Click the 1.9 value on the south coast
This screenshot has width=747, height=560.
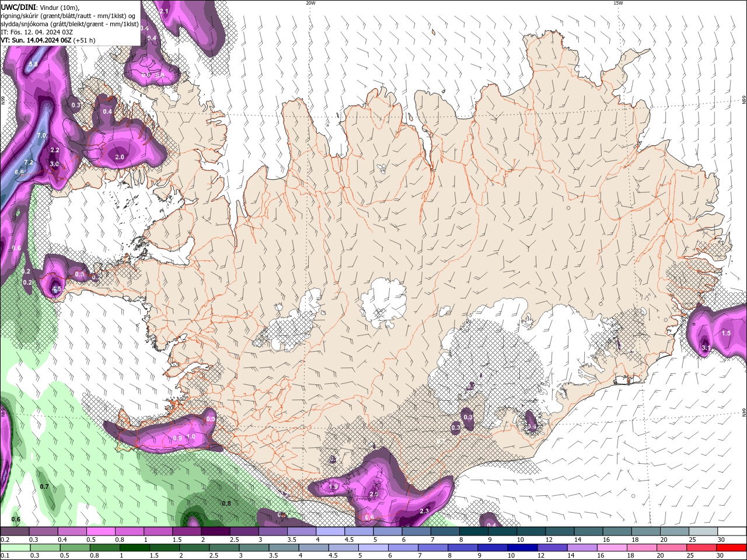pyautogui.click(x=333, y=487)
